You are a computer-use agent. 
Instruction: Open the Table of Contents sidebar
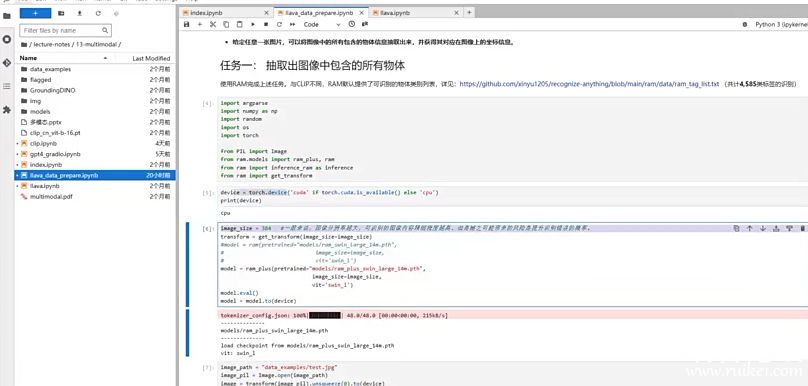[7, 86]
